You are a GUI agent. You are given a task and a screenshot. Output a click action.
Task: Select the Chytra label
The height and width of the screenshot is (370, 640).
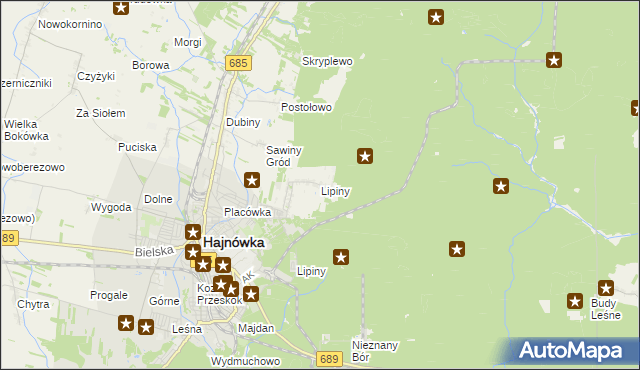point(33,304)
